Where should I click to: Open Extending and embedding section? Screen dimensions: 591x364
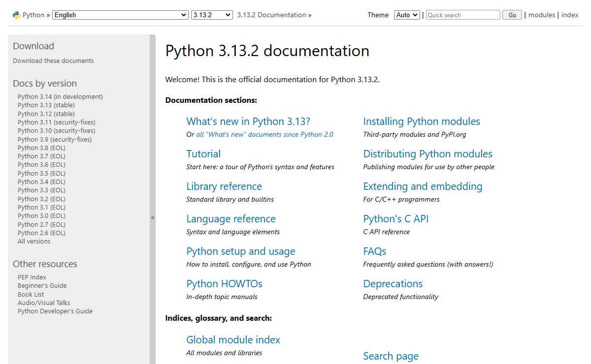[x=423, y=186]
